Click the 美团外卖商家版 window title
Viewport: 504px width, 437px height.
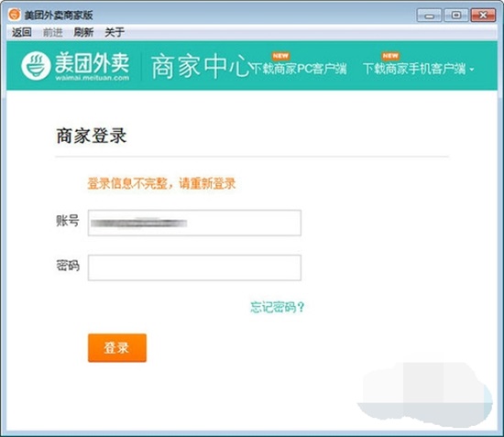(59, 15)
